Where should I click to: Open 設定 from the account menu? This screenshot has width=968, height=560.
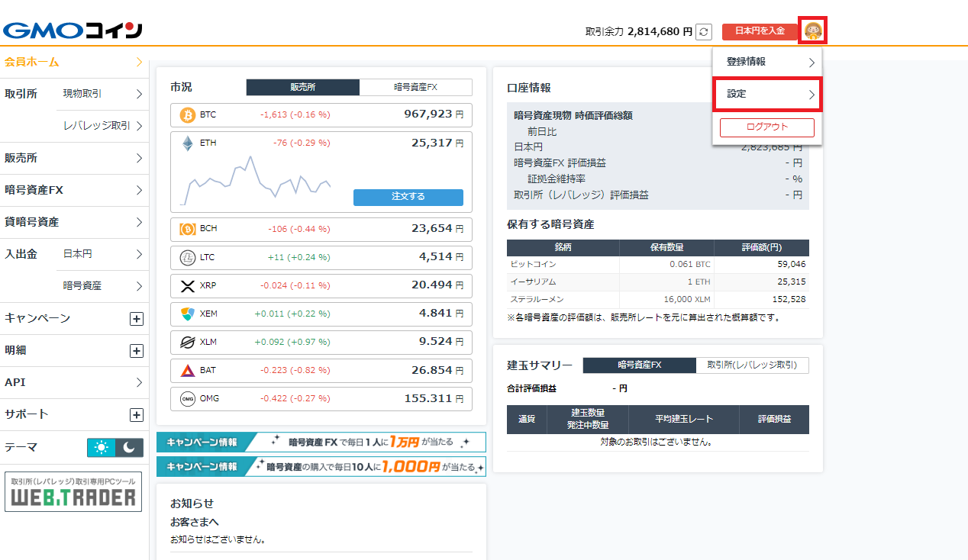tap(766, 95)
